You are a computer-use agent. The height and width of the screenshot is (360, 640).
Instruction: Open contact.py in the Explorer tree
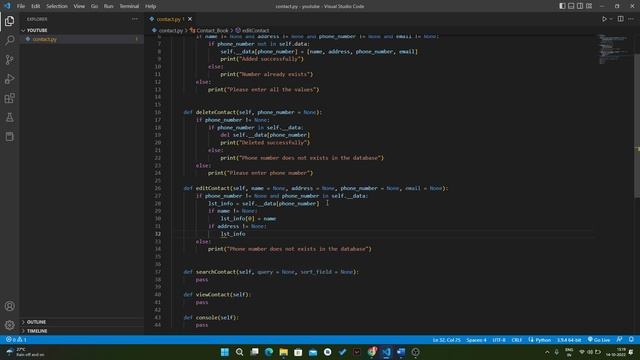pyautogui.click(x=44, y=39)
